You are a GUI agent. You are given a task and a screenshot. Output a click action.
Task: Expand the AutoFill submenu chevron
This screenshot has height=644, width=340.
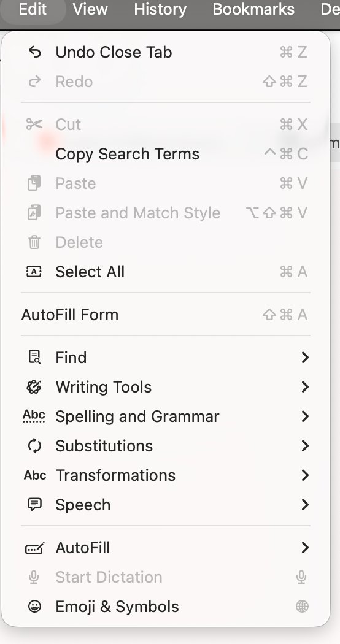click(x=304, y=548)
